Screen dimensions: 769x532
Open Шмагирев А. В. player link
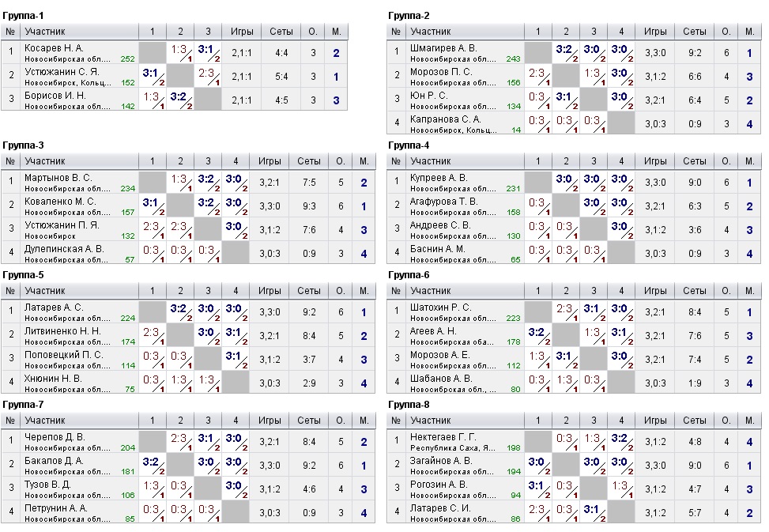[443, 48]
